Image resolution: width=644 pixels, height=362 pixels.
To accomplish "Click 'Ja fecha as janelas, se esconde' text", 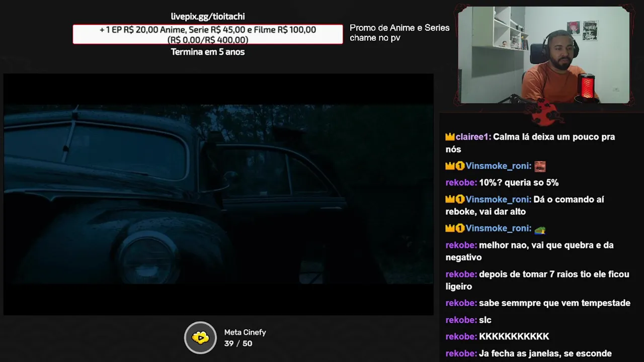I will (545, 354).
